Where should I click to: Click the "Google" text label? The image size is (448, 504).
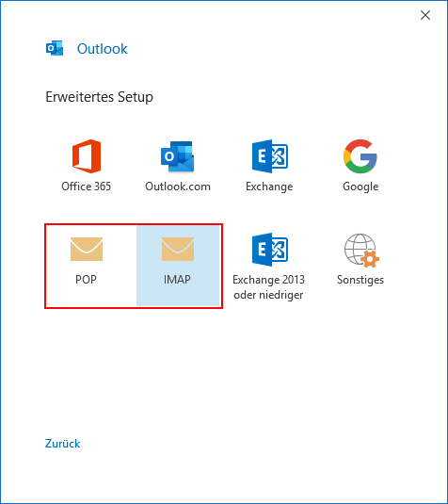point(360,187)
